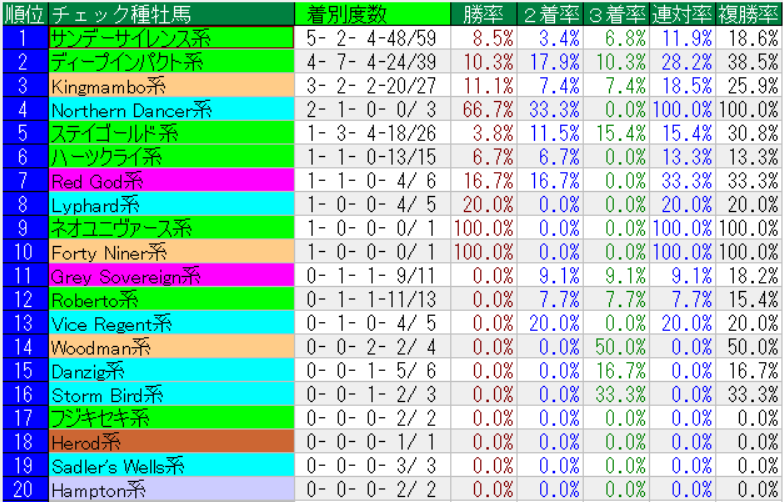Image resolution: width=783 pixels, height=502 pixels.
Task: Click the 2着率 column header
Action: pyautogui.click(x=551, y=13)
